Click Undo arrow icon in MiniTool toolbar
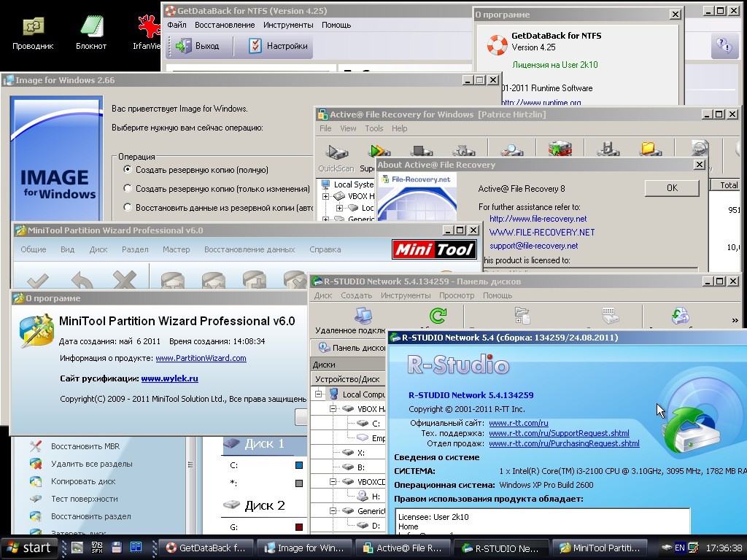747x560 pixels. point(82,279)
